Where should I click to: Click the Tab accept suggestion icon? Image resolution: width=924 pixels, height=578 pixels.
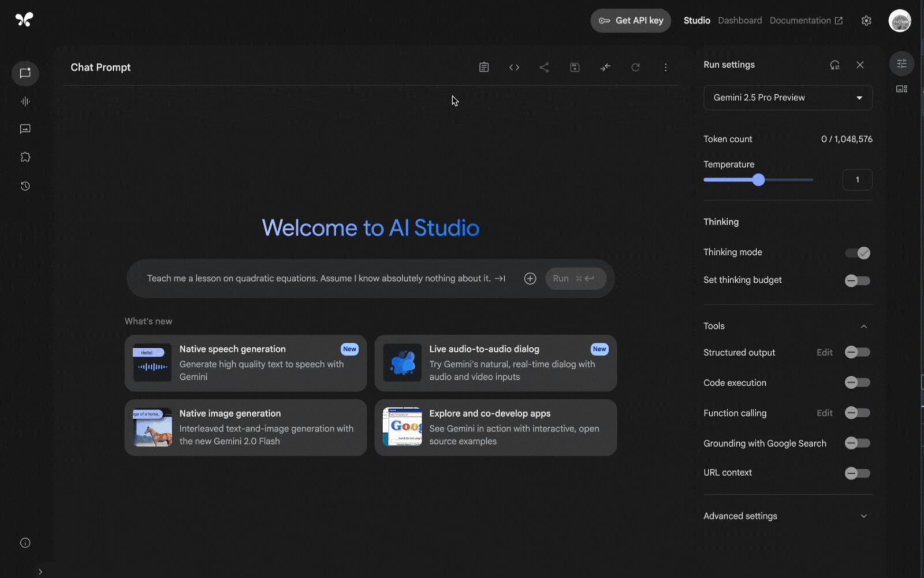(x=500, y=279)
